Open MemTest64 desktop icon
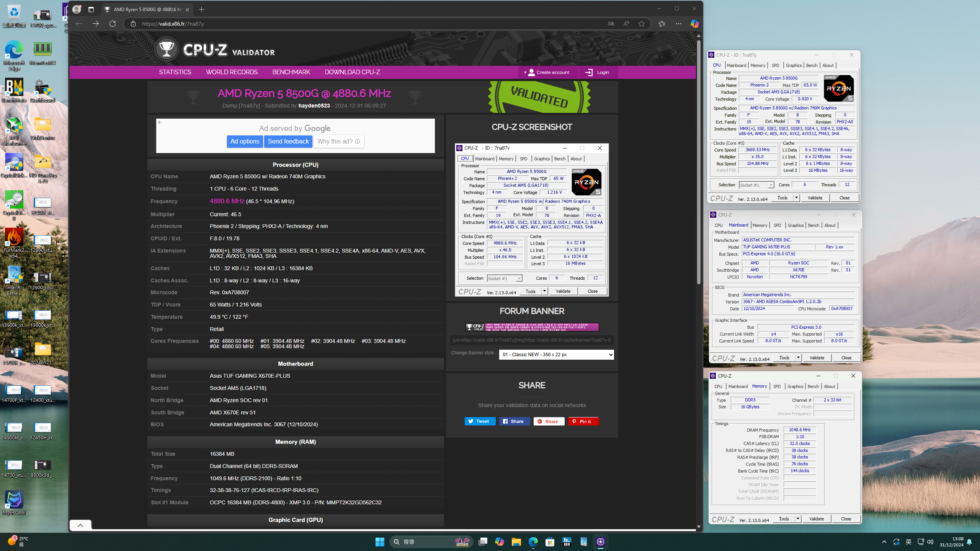This screenshot has width=980, height=551. [42, 53]
